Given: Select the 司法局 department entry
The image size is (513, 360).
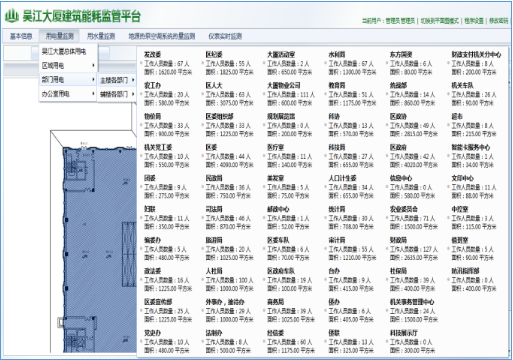Looking at the screenshot, I should tap(214, 209).
